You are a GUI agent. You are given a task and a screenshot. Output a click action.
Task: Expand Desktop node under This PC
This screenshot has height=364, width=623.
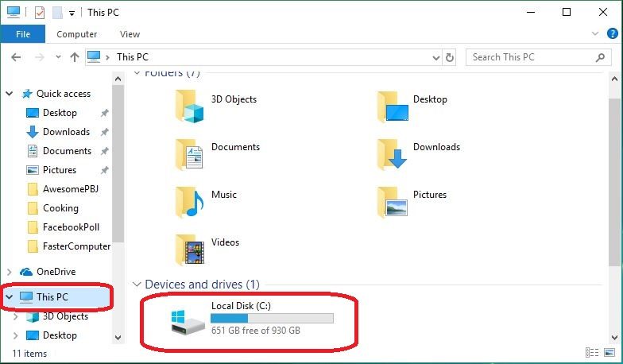(16, 335)
